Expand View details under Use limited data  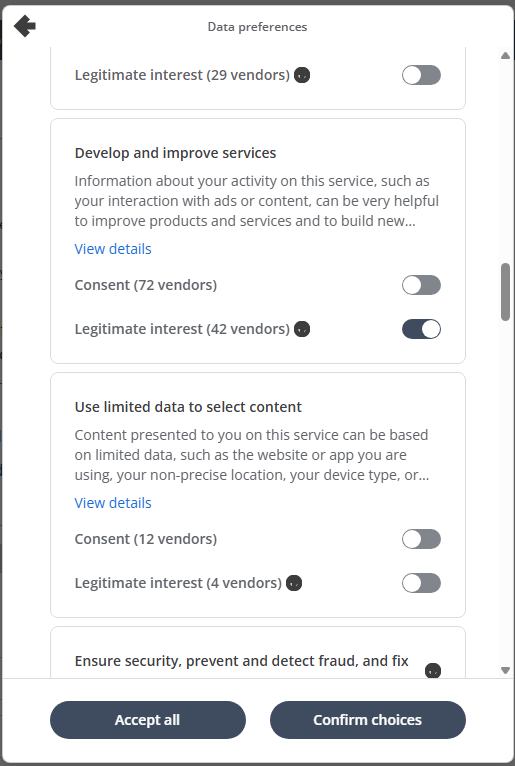pyautogui.click(x=113, y=503)
